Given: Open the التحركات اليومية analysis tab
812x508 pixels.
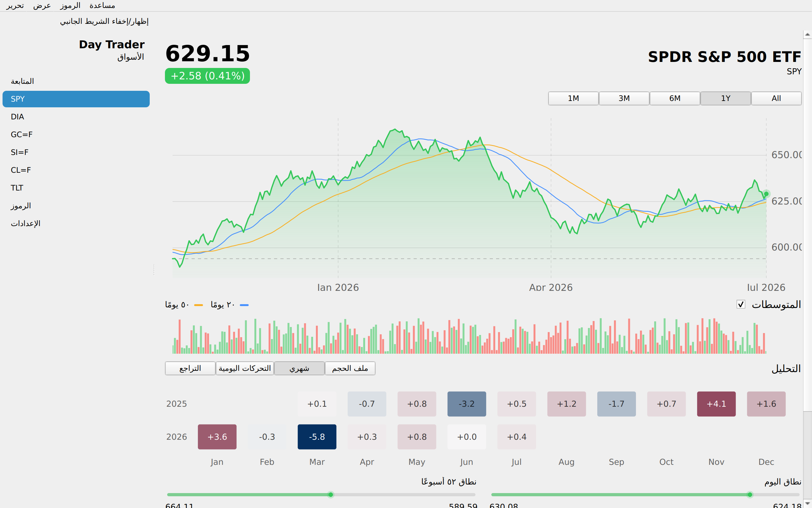Looking at the screenshot, I should [x=245, y=369].
